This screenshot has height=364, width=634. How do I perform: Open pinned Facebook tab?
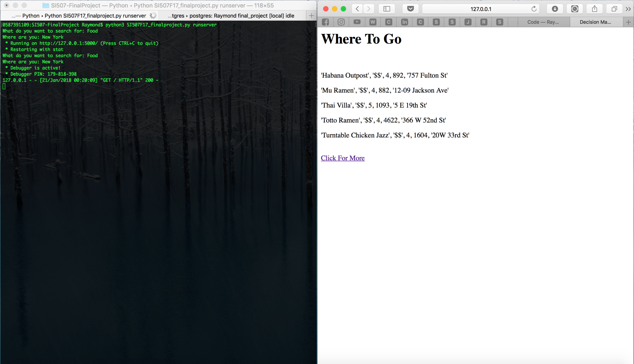tap(325, 22)
